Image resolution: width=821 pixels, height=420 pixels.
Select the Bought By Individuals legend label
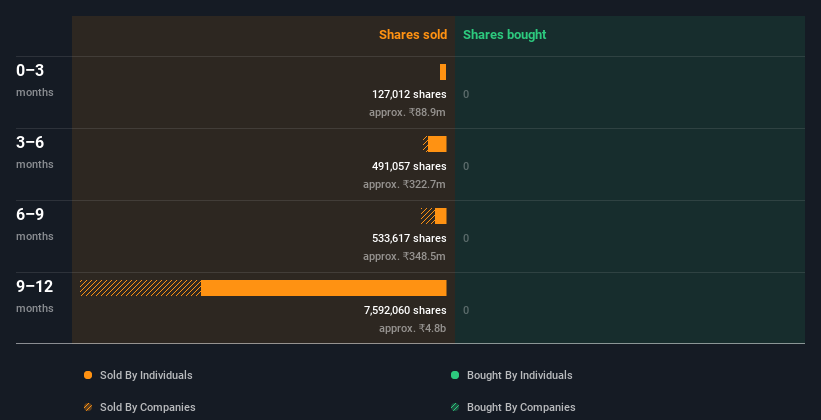(519, 375)
